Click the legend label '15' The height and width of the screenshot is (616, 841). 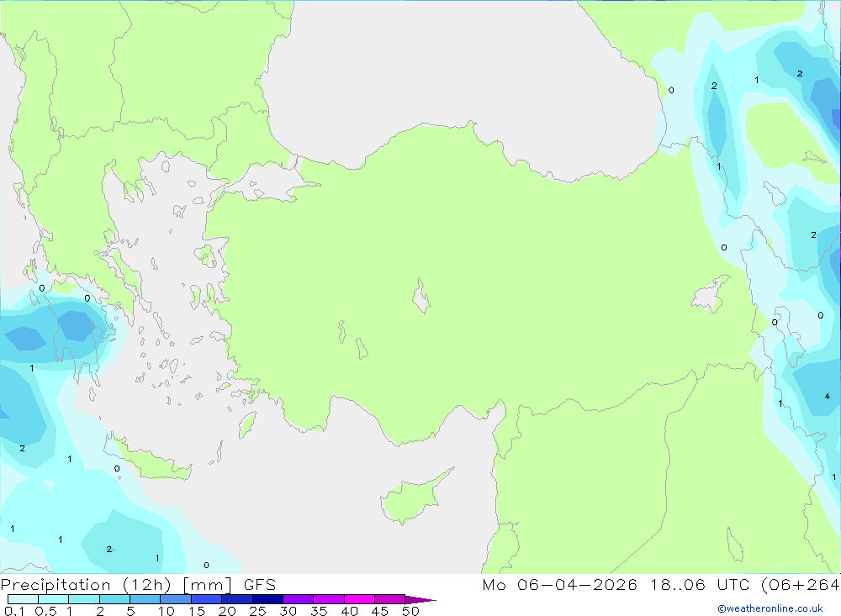197,611
